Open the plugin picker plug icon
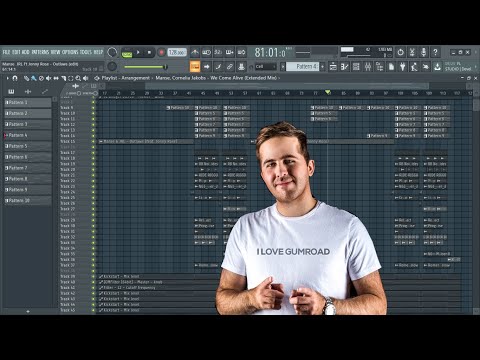 403,67
